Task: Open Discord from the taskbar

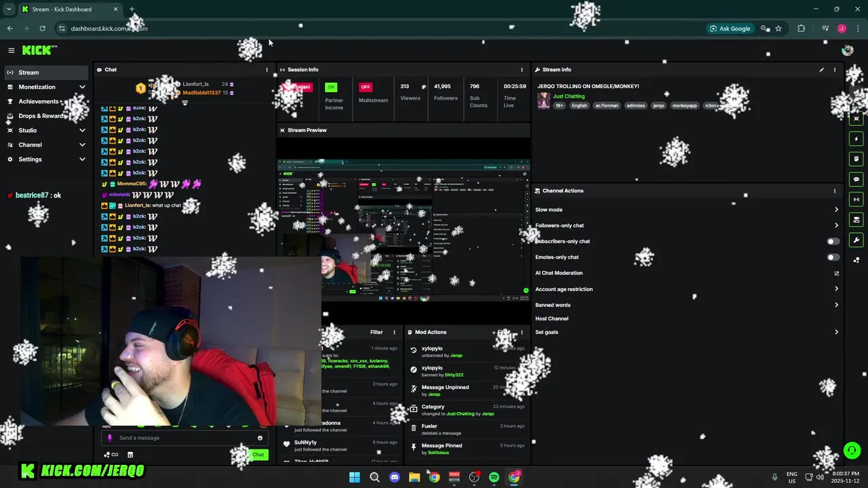Action: click(x=395, y=477)
